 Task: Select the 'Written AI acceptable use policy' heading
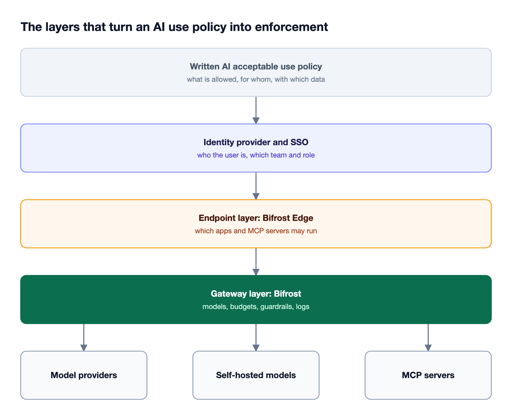(256, 67)
